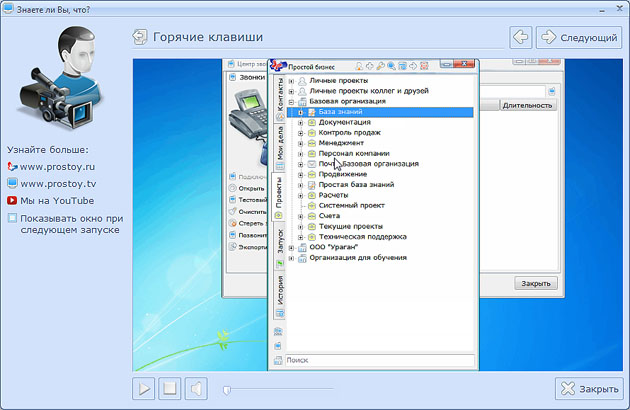
Task: Click the monitor icon next to www.prostoy.tv
Action: click(12, 183)
